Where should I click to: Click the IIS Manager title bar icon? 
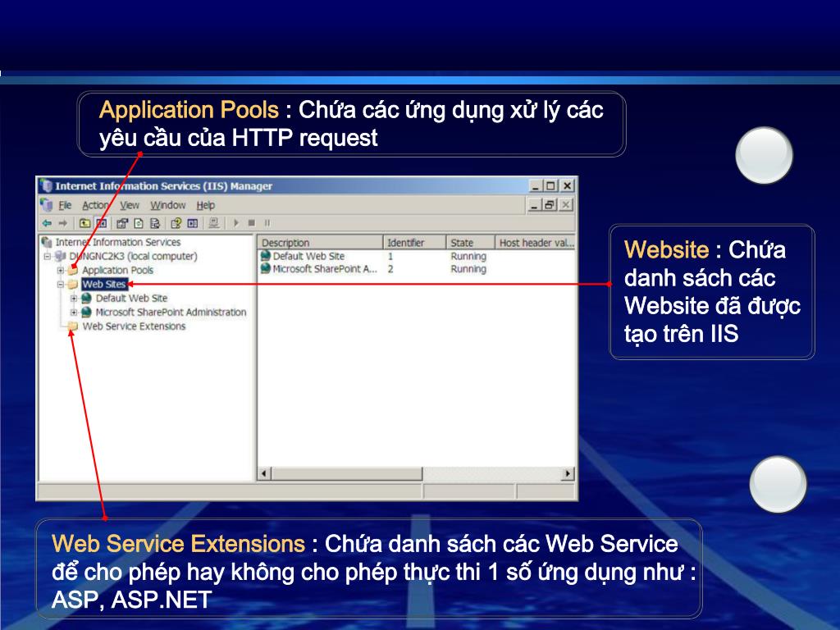(47, 185)
